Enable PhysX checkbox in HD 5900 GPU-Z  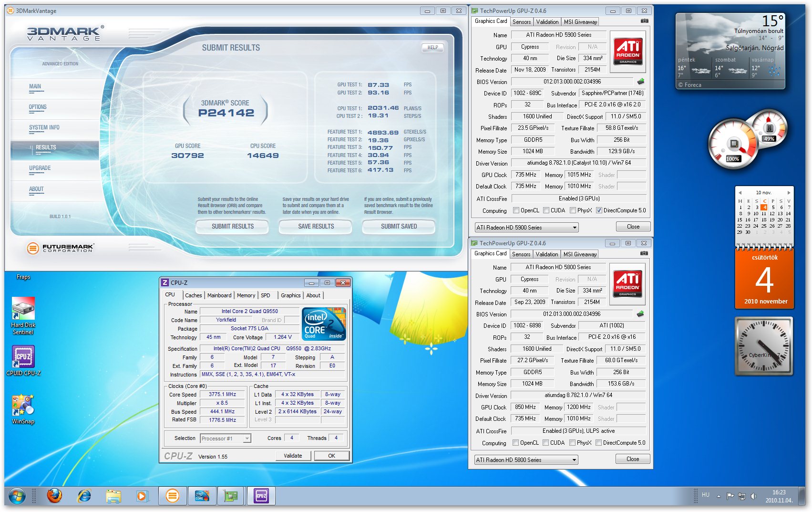[x=573, y=210]
